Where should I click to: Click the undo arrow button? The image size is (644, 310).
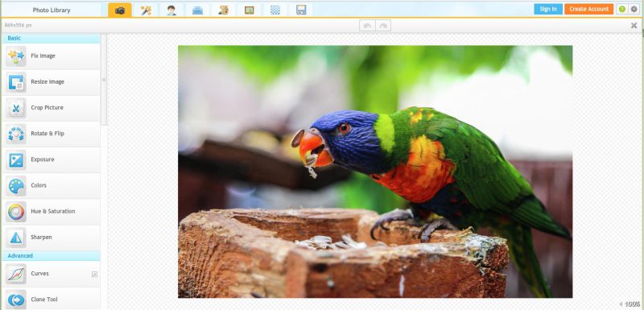coord(367,26)
